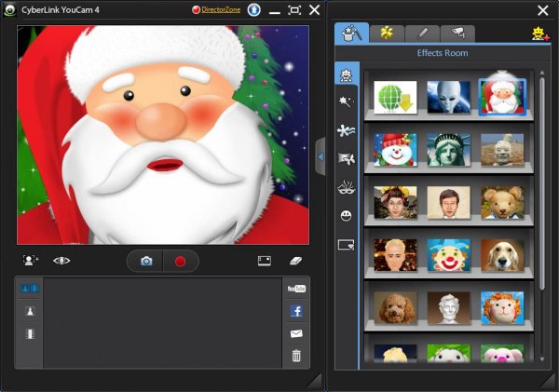Choose the brown-haired man avatar
This screenshot has width=559, height=392.
point(448,202)
